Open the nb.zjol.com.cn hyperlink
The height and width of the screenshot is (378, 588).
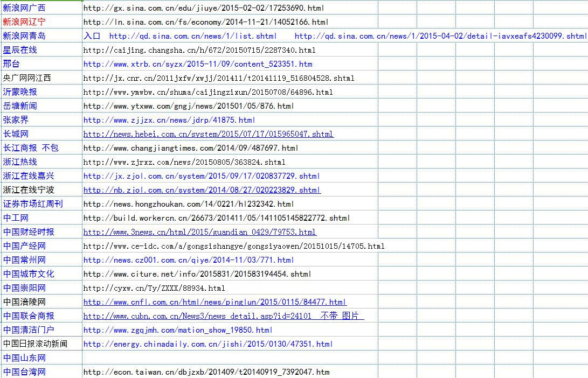click(202, 190)
